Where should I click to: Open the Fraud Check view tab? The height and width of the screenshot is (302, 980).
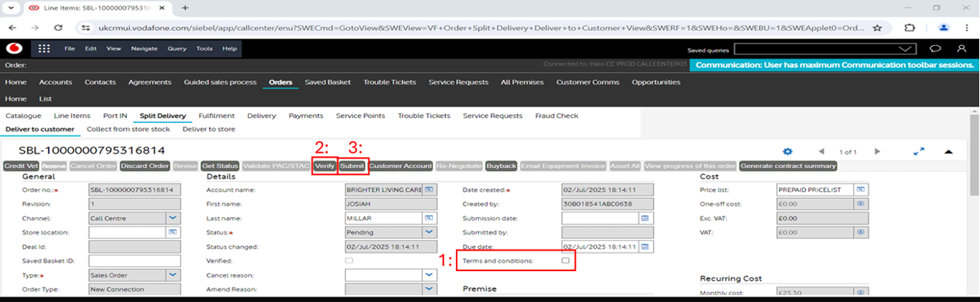[556, 116]
